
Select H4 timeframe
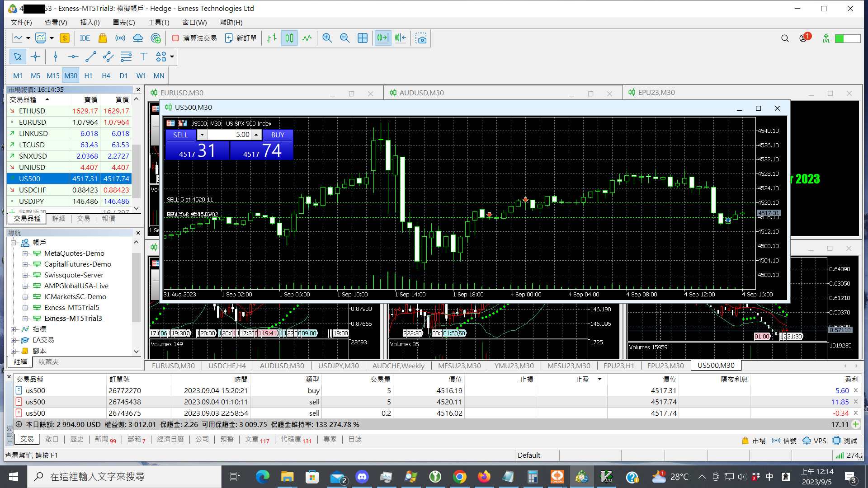(x=106, y=75)
